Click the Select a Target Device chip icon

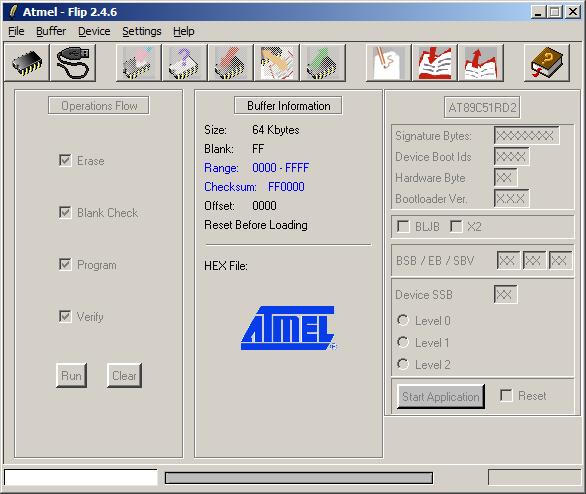click(x=27, y=63)
